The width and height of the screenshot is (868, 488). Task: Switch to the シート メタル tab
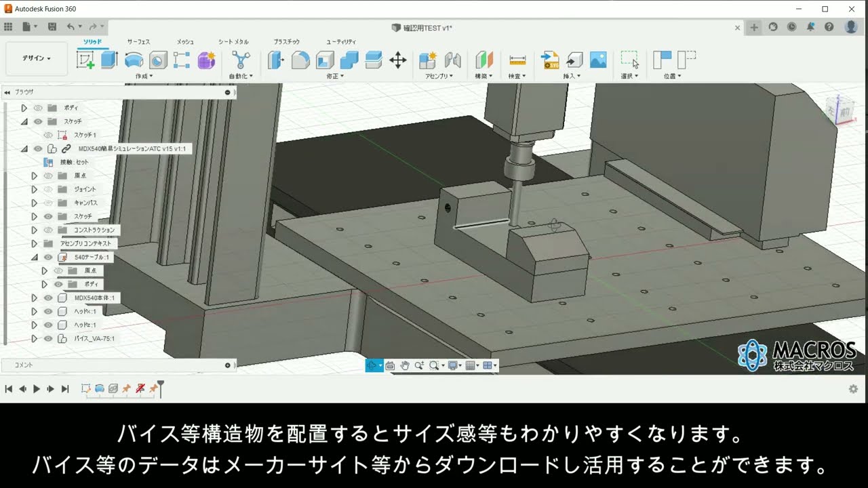[233, 41]
